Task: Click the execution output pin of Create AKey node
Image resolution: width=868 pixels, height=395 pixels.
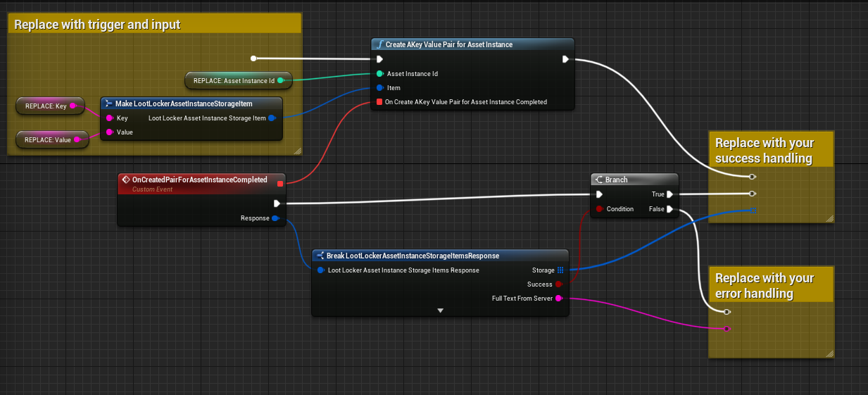Action: click(565, 59)
